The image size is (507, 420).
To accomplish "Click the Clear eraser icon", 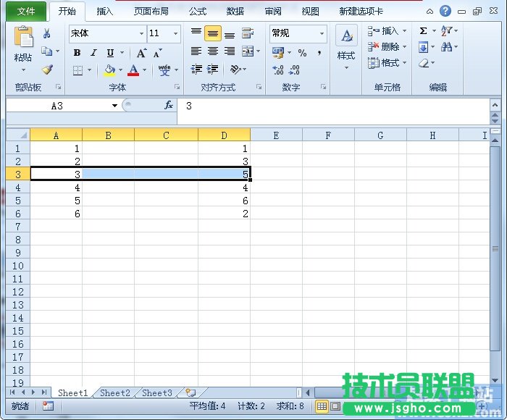I will pyautogui.click(x=424, y=63).
